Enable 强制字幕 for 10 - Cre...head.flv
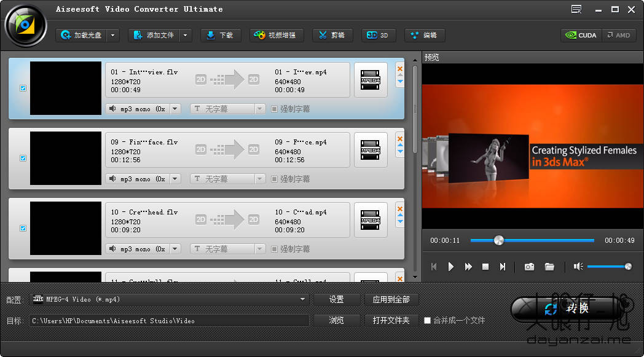The image size is (644, 357). pos(274,249)
